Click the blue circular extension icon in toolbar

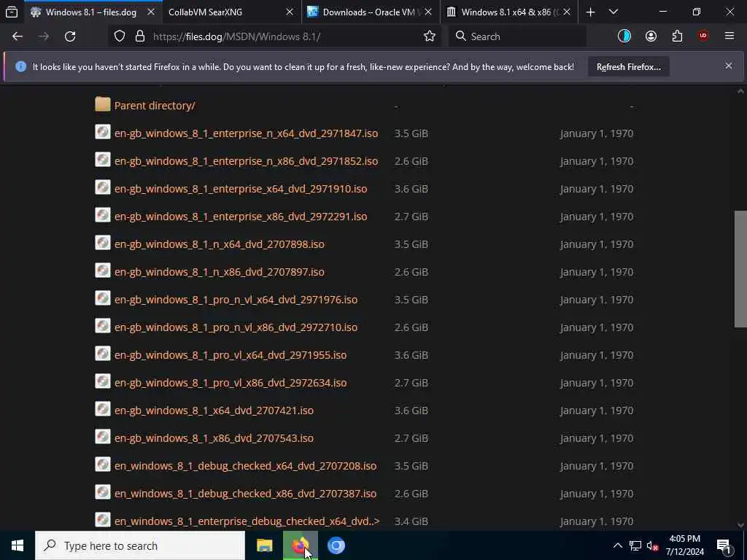(x=624, y=36)
